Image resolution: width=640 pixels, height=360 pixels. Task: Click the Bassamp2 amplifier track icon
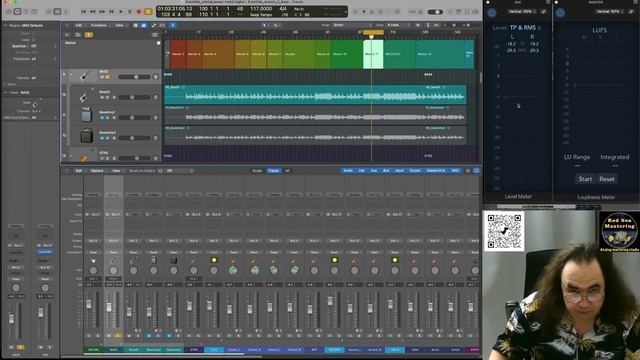click(87, 136)
